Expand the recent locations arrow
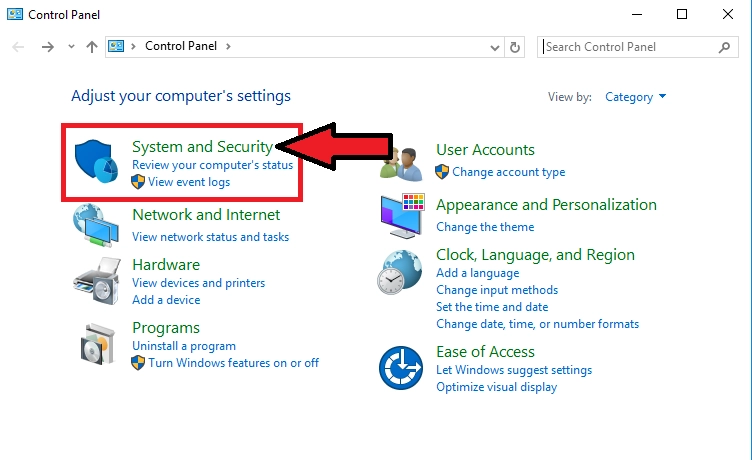The height and width of the screenshot is (460, 752). tap(71, 47)
